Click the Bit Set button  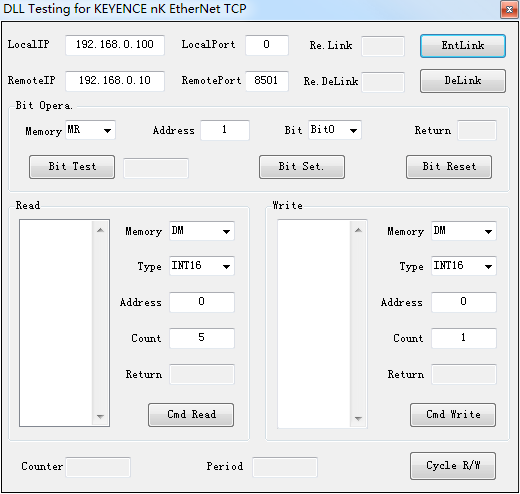[302, 167]
